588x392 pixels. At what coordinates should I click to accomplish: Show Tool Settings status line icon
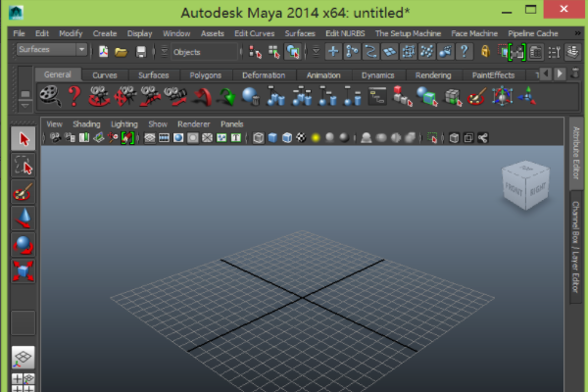(555, 52)
